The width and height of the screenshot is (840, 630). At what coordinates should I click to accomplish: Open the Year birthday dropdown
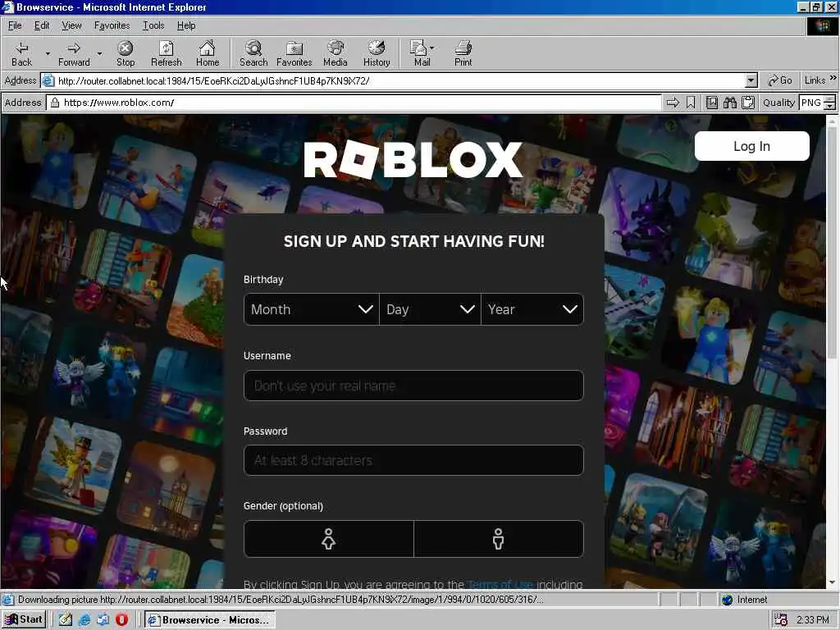[x=532, y=309]
